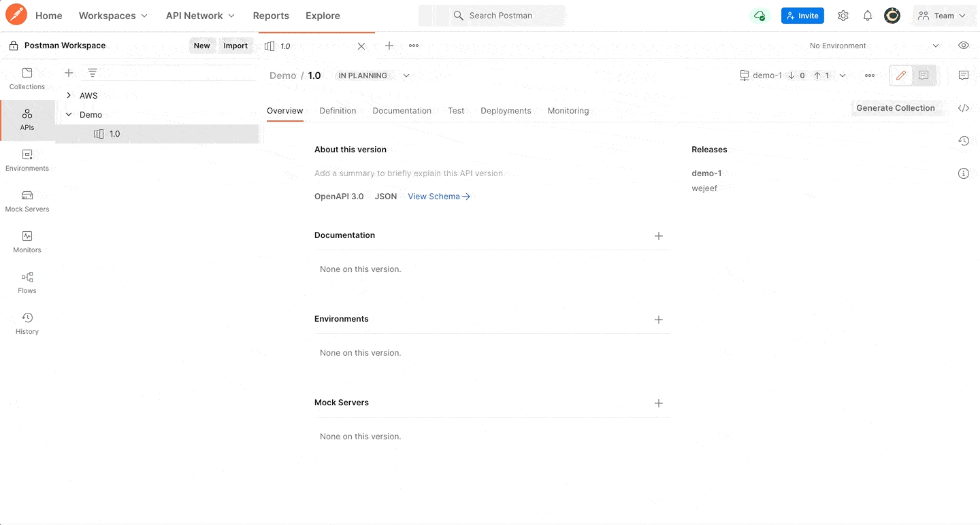The width and height of the screenshot is (980, 525).
Task: Open the IN PLANNING status dropdown
Action: coord(372,75)
